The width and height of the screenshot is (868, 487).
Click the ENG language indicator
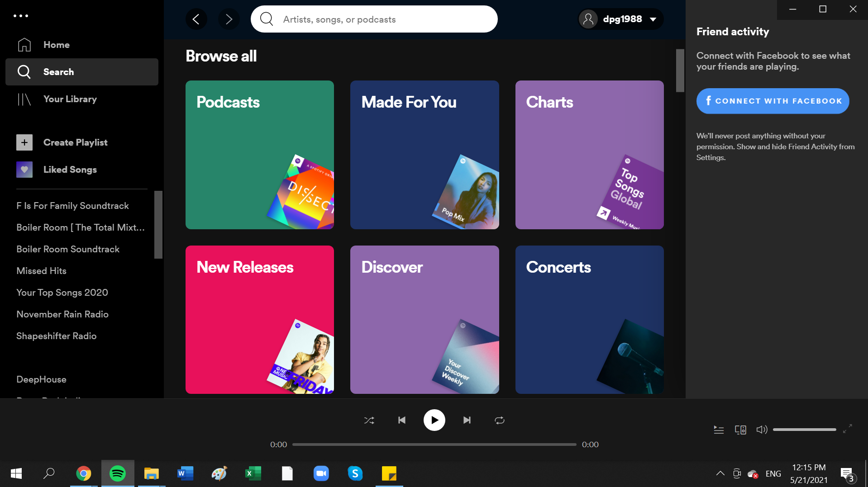(773, 473)
